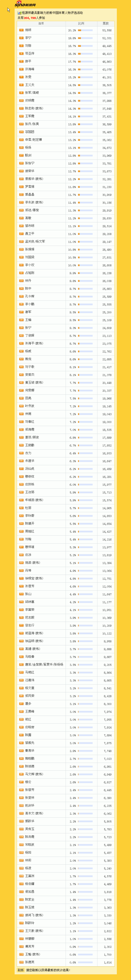
Task: Click rank badge 10 next to 伏明霞
Action: pyautogui.click(x=21, y=101)
